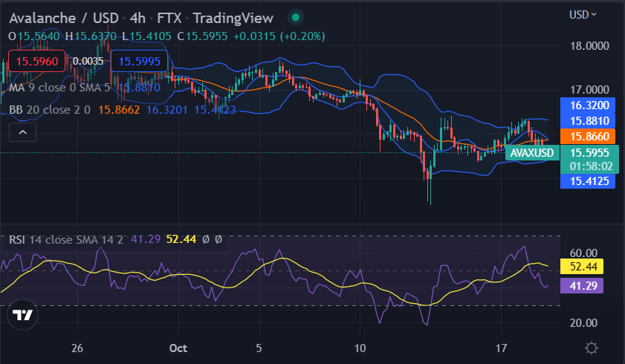The width and height of the screenshot is (625, 364).
Task: Click the BB basis value 15.8662
Action: 119,109
